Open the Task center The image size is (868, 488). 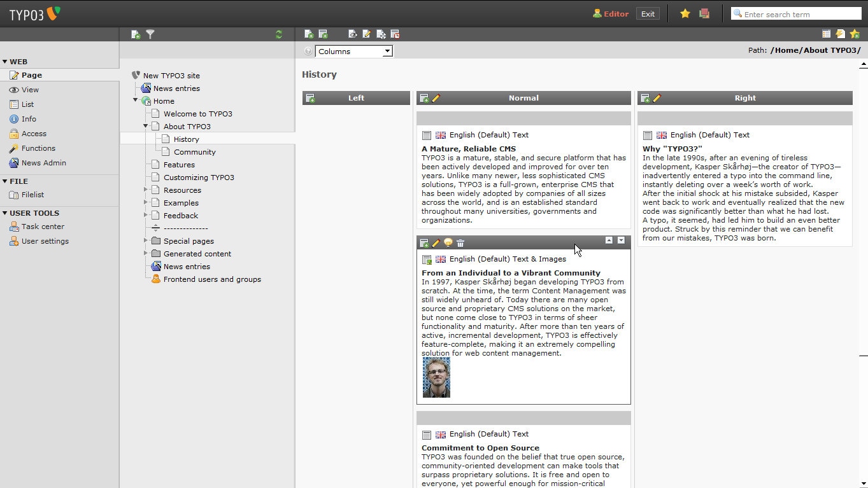[43, 227]
